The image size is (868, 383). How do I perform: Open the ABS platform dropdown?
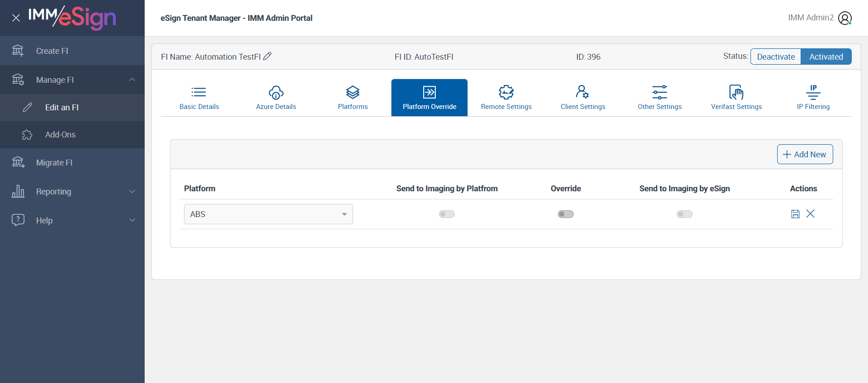point(268,214)
